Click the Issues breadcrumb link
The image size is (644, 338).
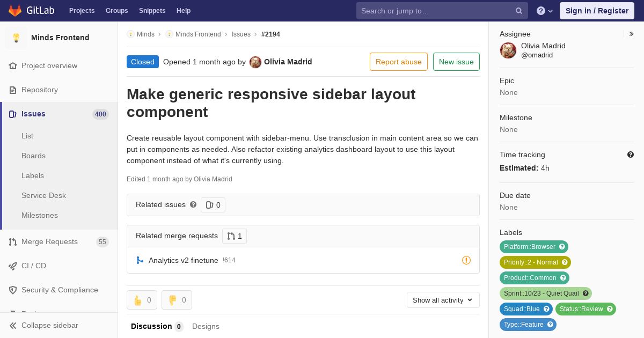[241, 34]
